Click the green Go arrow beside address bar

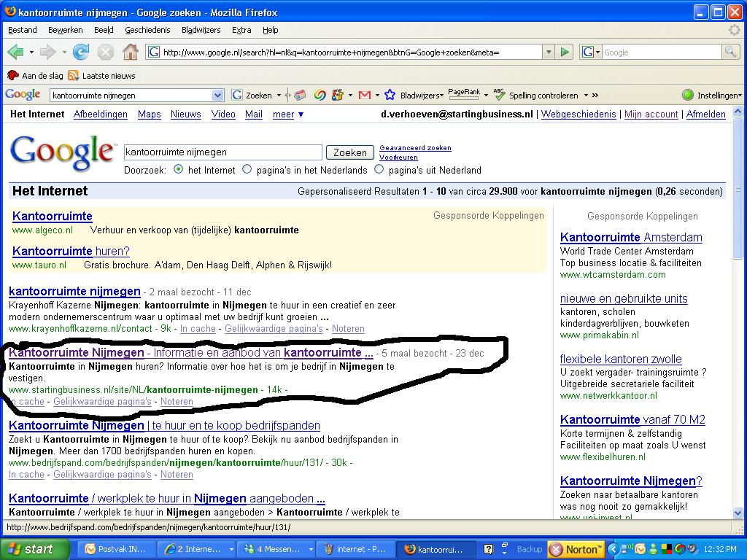[x=565, y=52]
